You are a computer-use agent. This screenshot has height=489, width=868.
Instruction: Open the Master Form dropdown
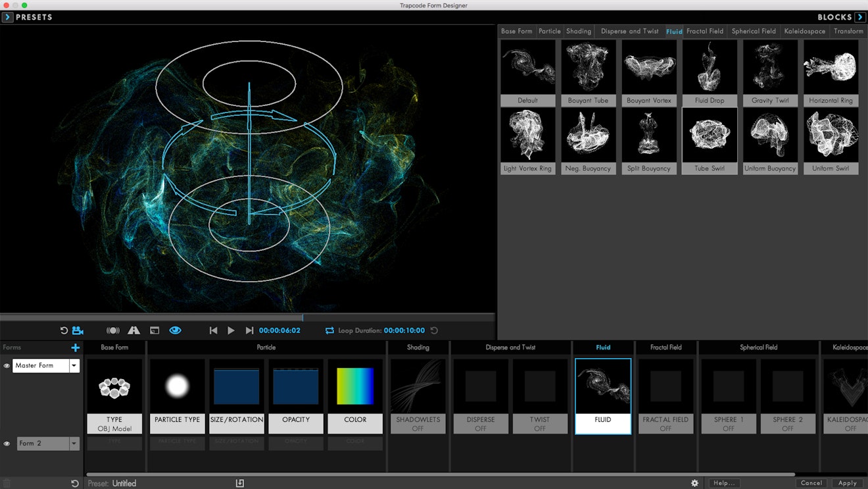(74, 365)
